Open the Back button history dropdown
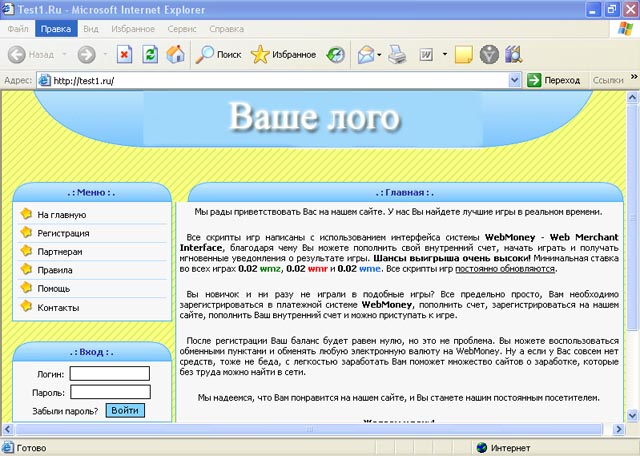The image size is (640, 456). pyautogui.click(x=64, y=54)
